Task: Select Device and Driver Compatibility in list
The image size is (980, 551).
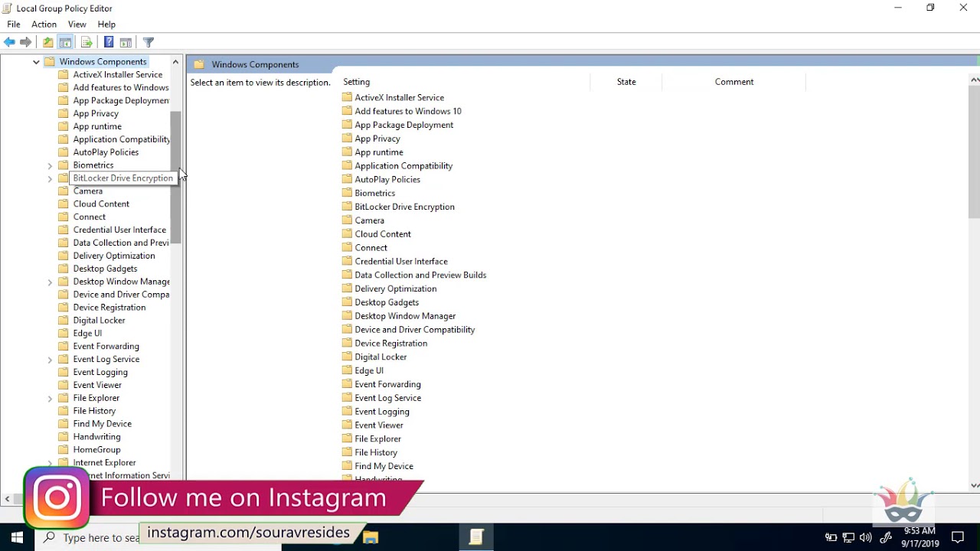Action: tap(415, 329)
